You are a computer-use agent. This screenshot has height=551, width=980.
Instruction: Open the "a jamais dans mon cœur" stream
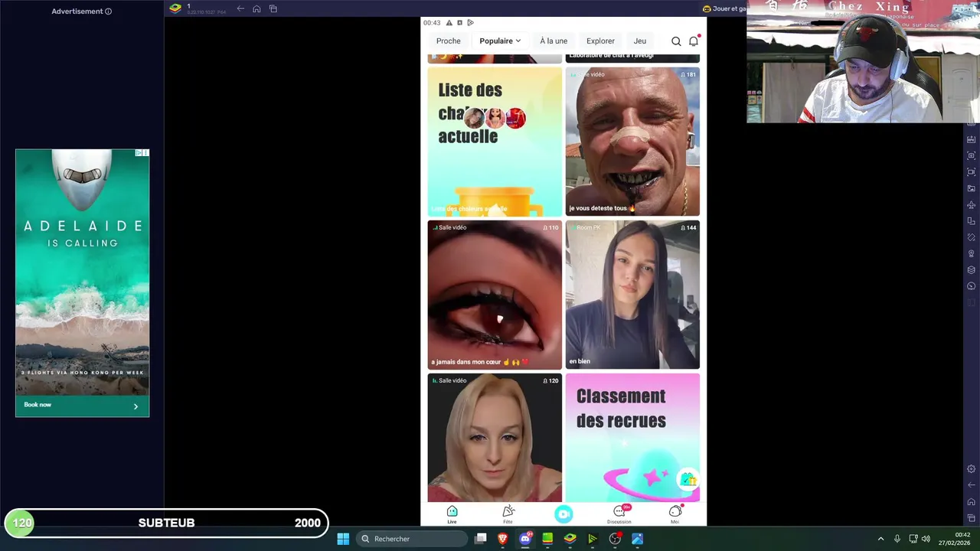495,295
